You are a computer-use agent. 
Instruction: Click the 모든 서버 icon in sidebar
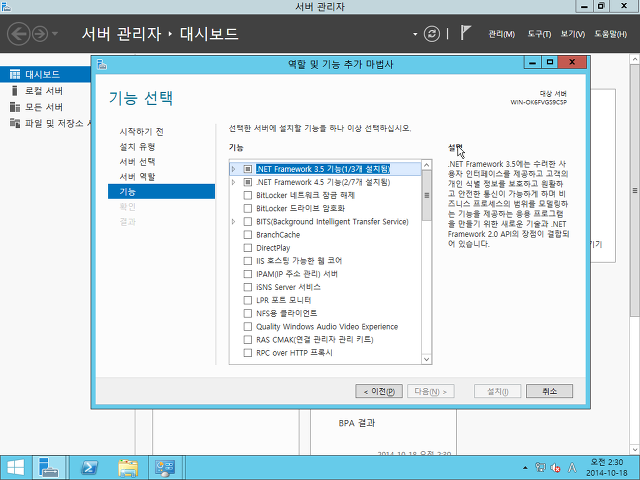coord(15,107)
